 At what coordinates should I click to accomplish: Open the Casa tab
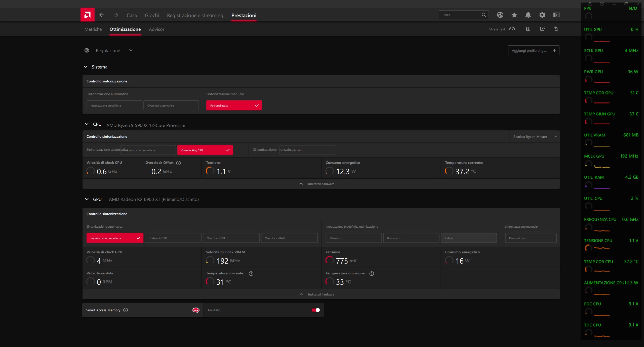click(132, 15)
